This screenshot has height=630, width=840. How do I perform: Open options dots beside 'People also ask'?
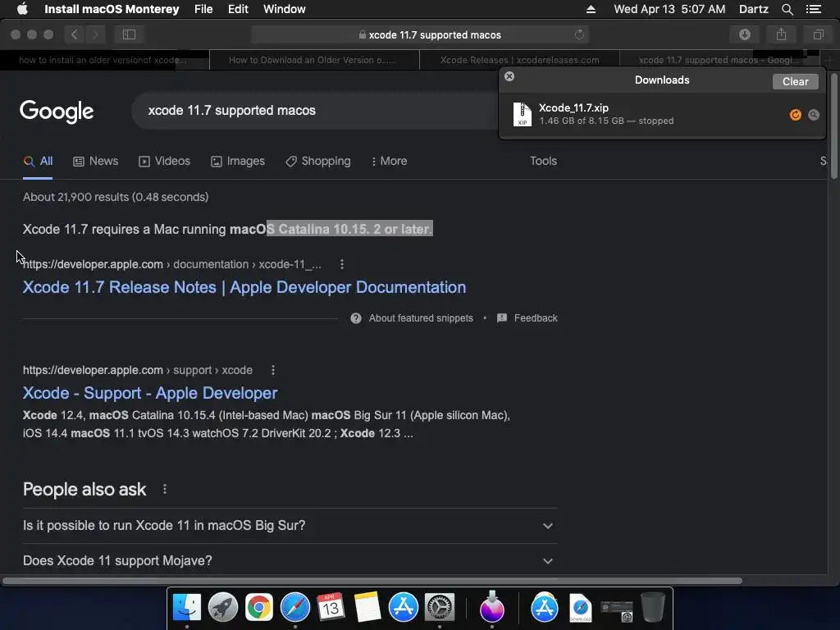[164, 489]
